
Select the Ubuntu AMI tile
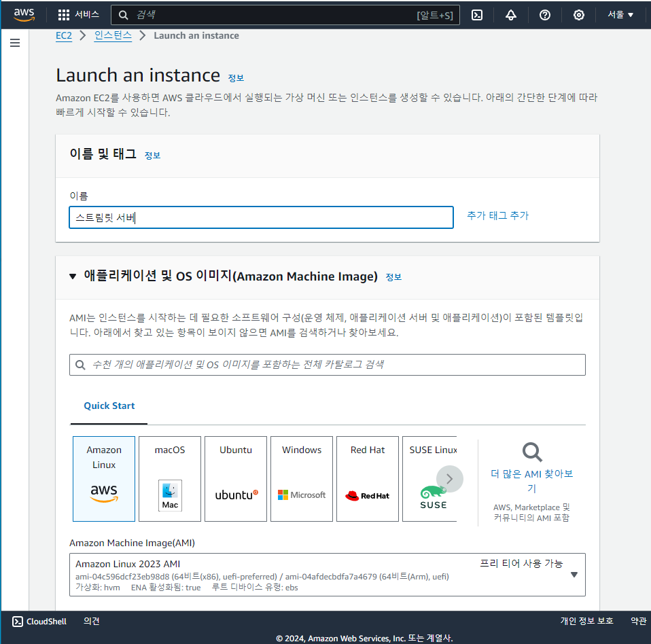[x=236, y=479]
